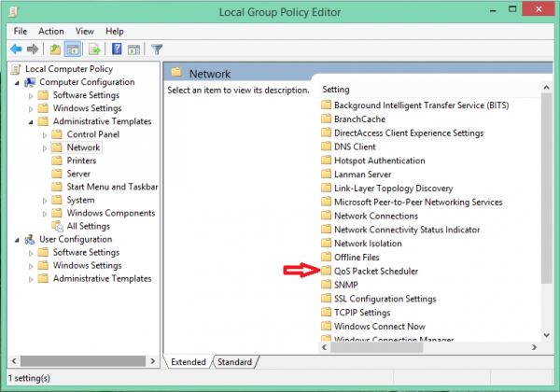The height and width of the screenshot is (392, 560).
Task: Open the Help menu
Action: pyautogui.click(x=114, y=32)
